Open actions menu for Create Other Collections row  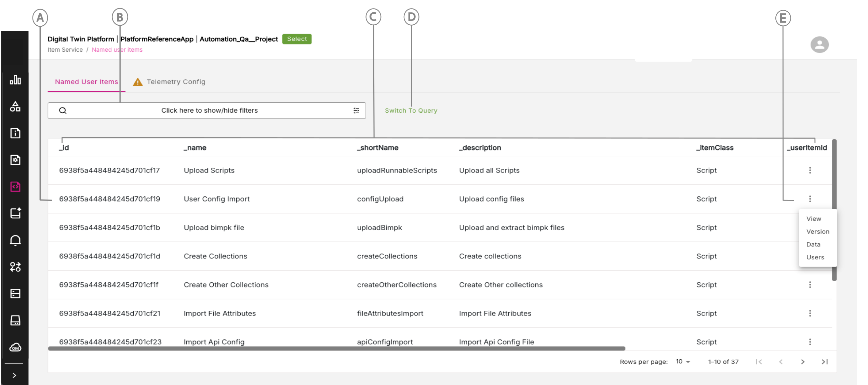tap(810, 285)
